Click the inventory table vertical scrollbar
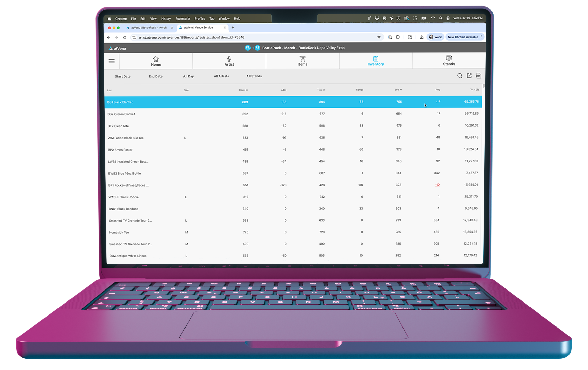This screenshot has width=588, height=370. 484,86
